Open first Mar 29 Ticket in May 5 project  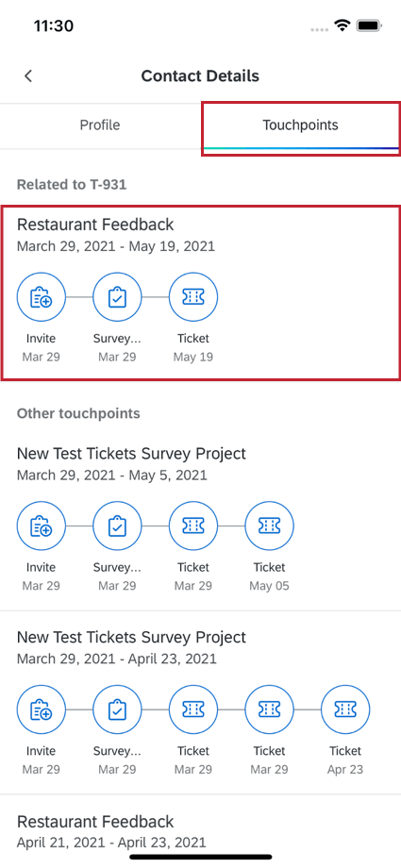[192, 526]
